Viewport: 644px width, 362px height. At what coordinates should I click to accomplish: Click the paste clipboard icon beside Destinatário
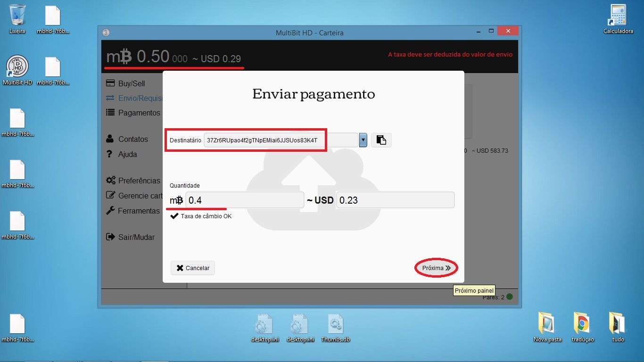pos(381,140)
